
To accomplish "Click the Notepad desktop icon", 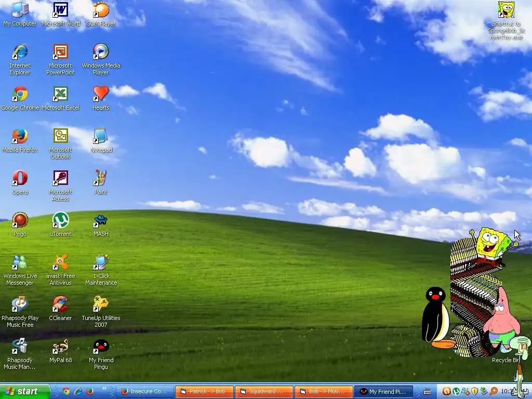I will [x=101, y=140].
